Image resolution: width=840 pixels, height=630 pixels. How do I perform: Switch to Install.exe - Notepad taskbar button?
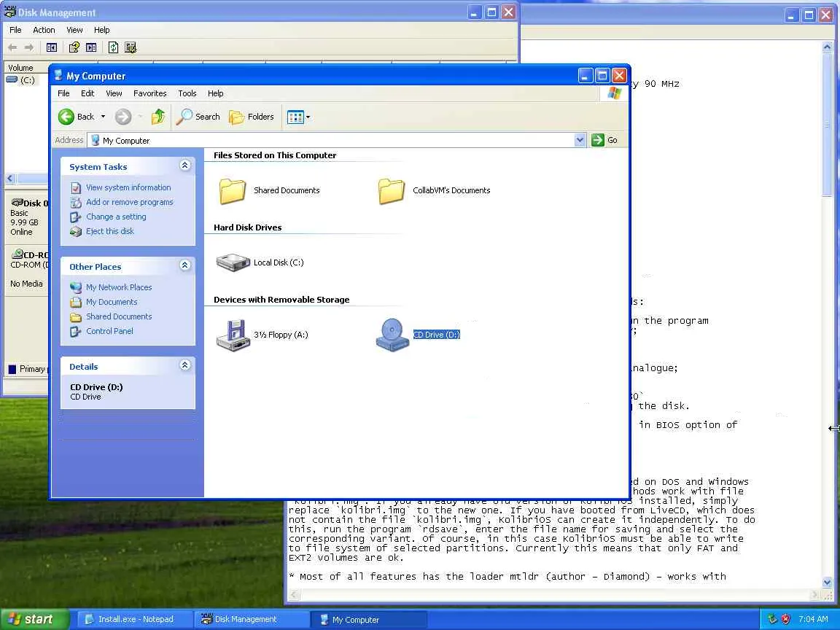pyautogui.click(x=133, y=619)
